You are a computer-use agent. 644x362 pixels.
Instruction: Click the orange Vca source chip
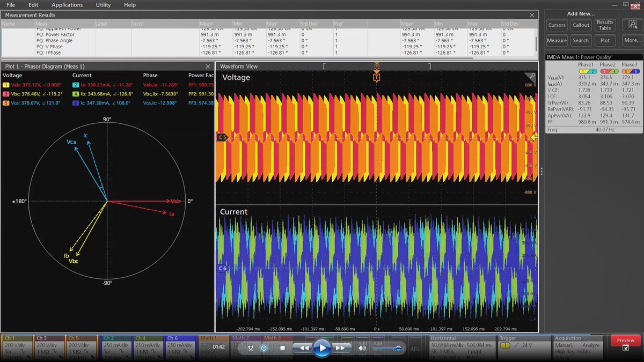point(5,103)
